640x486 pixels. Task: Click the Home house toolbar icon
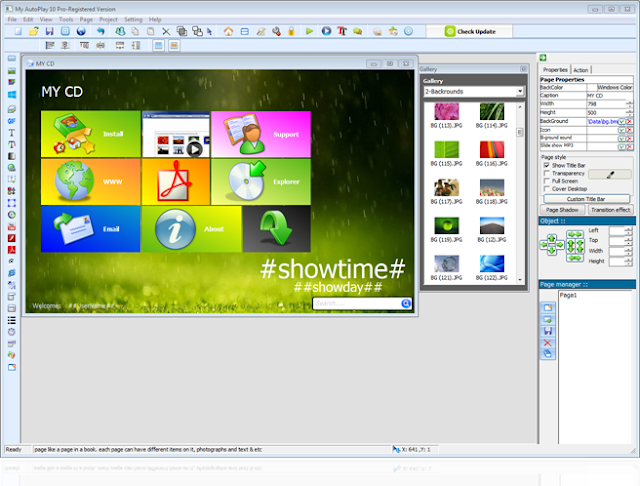tap(229, 31)
